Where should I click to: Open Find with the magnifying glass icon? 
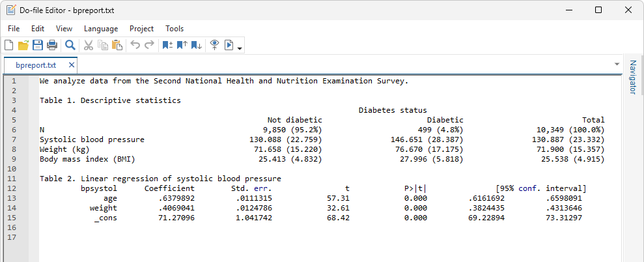(x=70, y=45)
